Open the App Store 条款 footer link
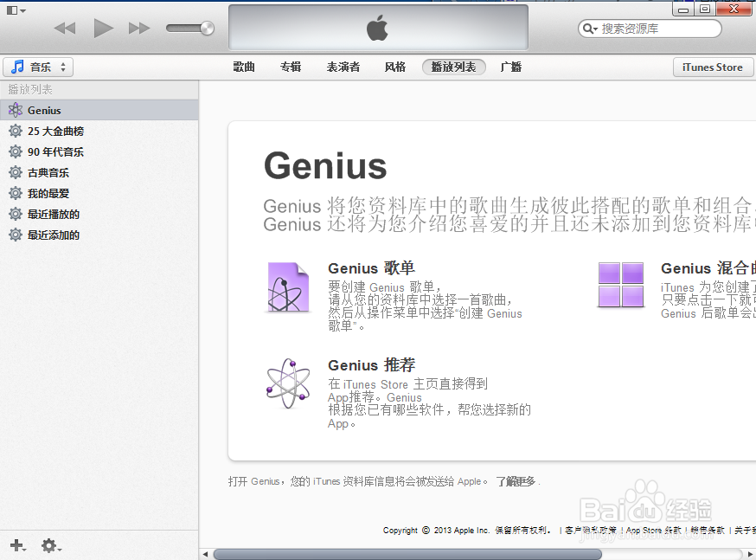Viewport: 756px width, 560px height. click(x=654, y=530)
